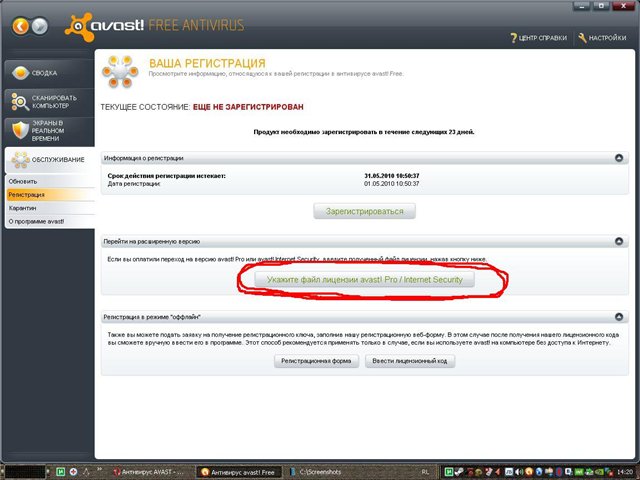Screen dimensions: 640x480
Task: Select the Обновить submenu item
Action: point(50,181)
